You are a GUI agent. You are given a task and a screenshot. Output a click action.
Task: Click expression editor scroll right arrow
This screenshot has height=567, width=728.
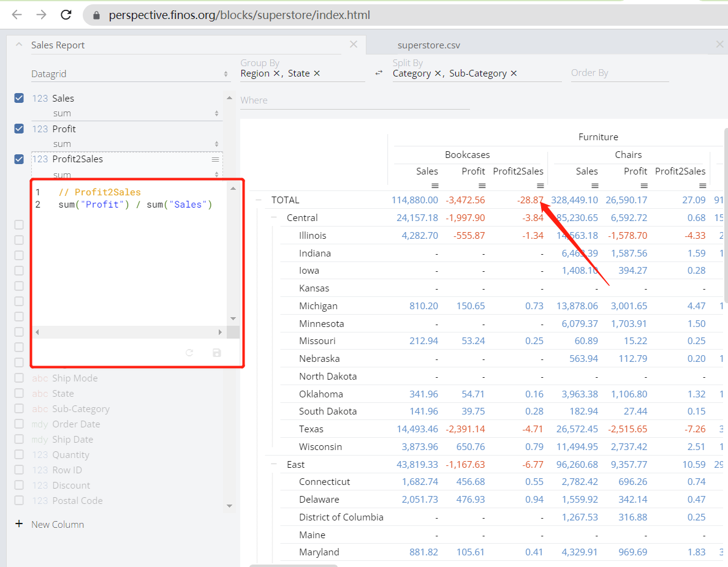(220, 332)
